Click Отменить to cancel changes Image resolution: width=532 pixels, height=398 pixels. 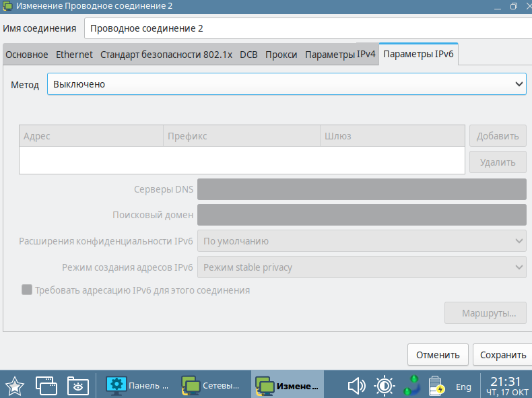(438, 355)
